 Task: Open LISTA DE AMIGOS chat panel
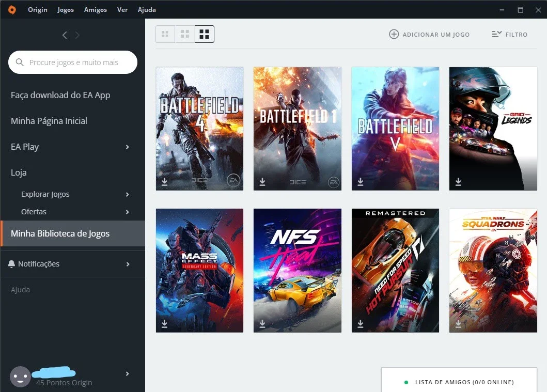point(459,380)
